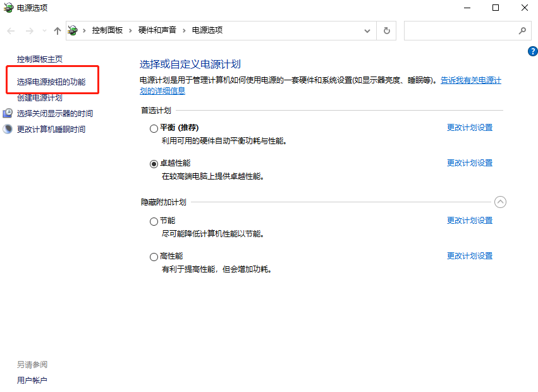Collapse the 隐藏附加计划 section
The image size is (538, 392).
(500, 202)
